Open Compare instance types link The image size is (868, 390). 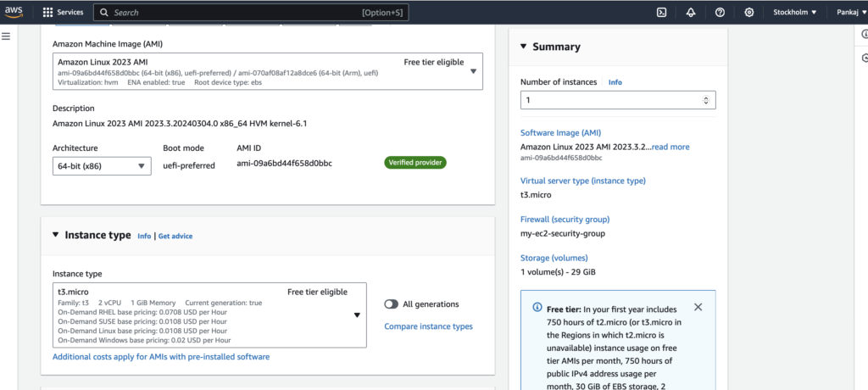click(x=428, y=326)
